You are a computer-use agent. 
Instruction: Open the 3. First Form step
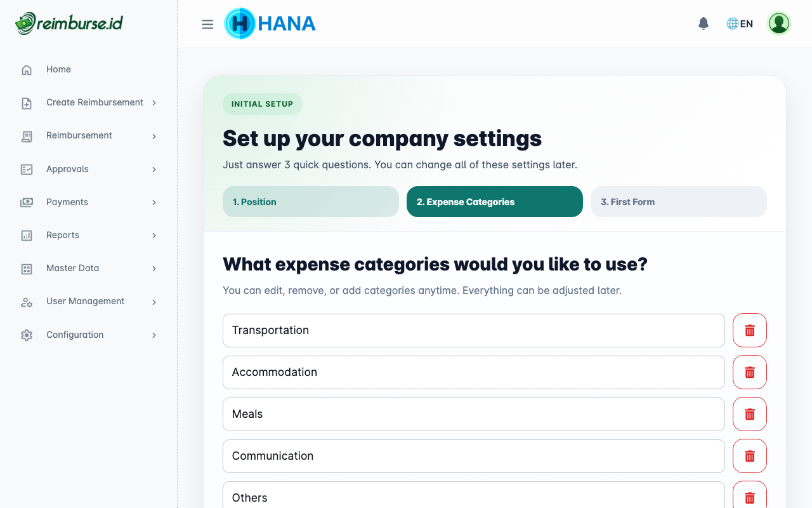click(x=678, y=201)
